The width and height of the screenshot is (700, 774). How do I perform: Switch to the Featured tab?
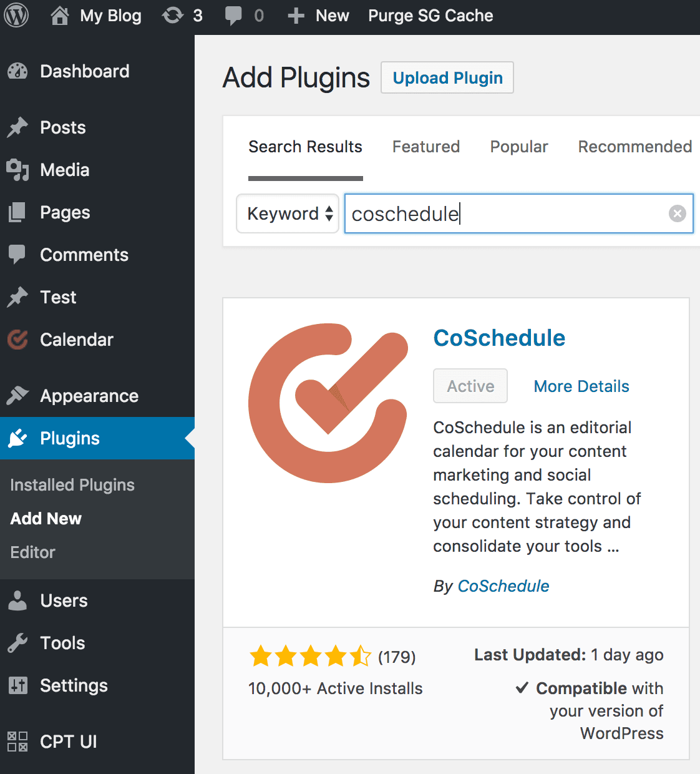click(x=426, y=147)
